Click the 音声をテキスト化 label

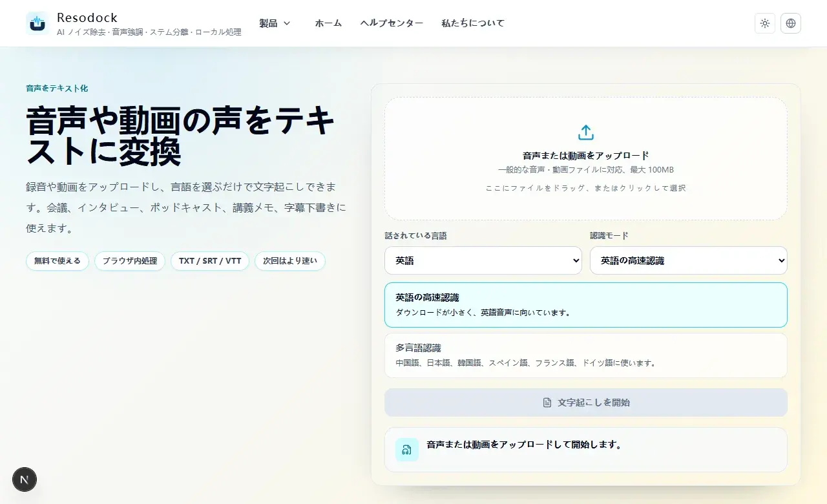[57, 89]
